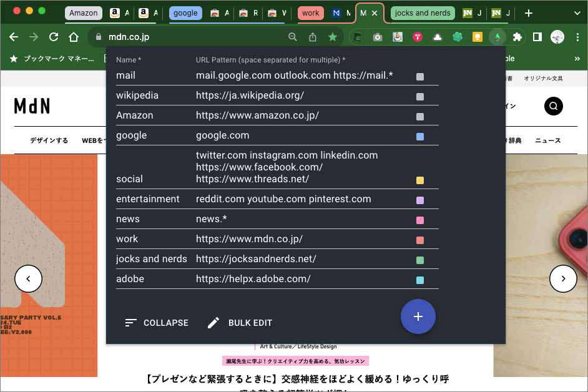
Task: Collapse the google tab group
Action: (185, 12)
